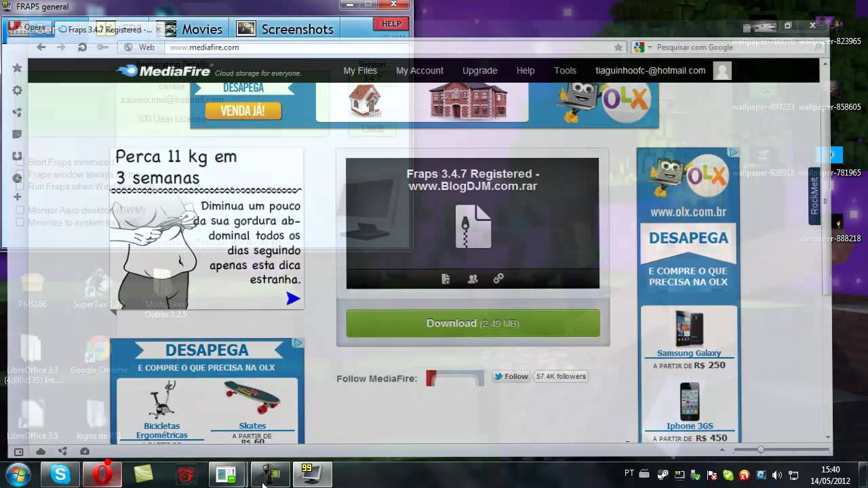Click the Opera Link cloud icon in status bar
Viewport: 868px width, 488px height.
pos(41,451)
